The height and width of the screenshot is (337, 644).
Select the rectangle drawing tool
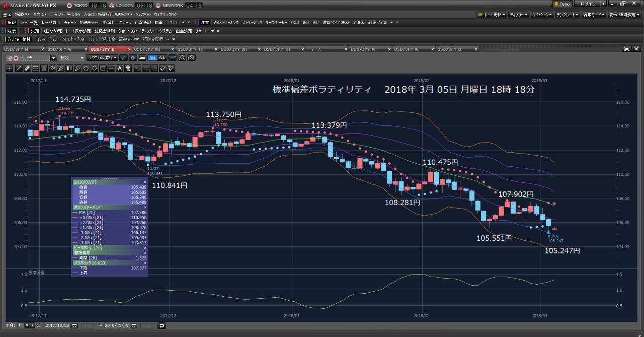click(102, 68)
